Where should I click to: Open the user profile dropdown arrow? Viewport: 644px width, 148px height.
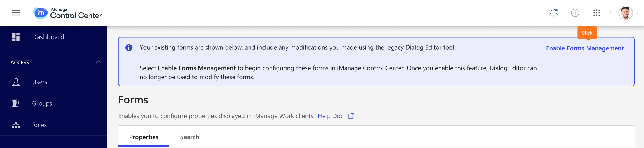(636, 13)
